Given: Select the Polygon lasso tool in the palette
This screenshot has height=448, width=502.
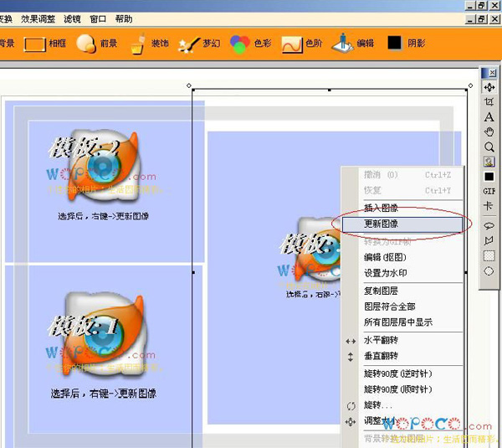Looking at the screenshot, I should pos(489,240).
